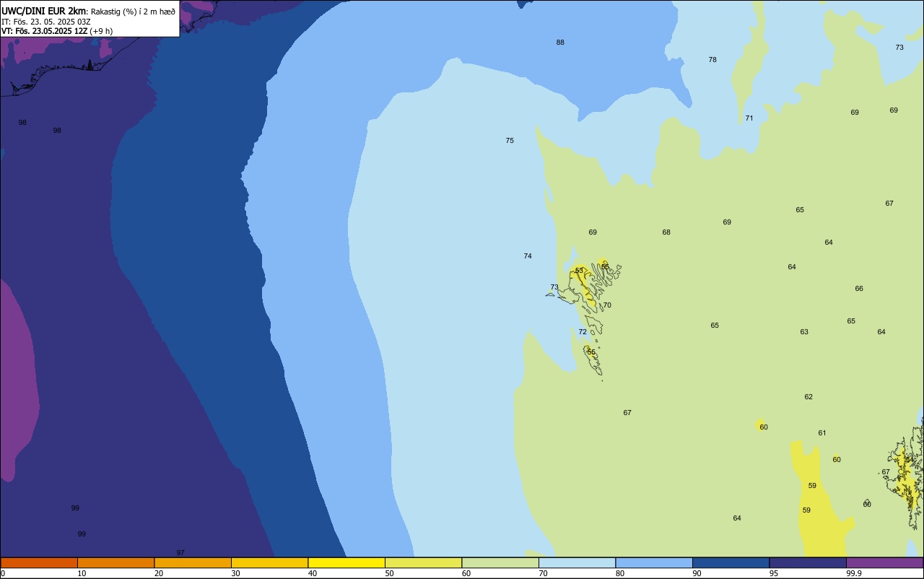Click the map value 71
This screenshot has width=924, height=579.
(749, 118)
